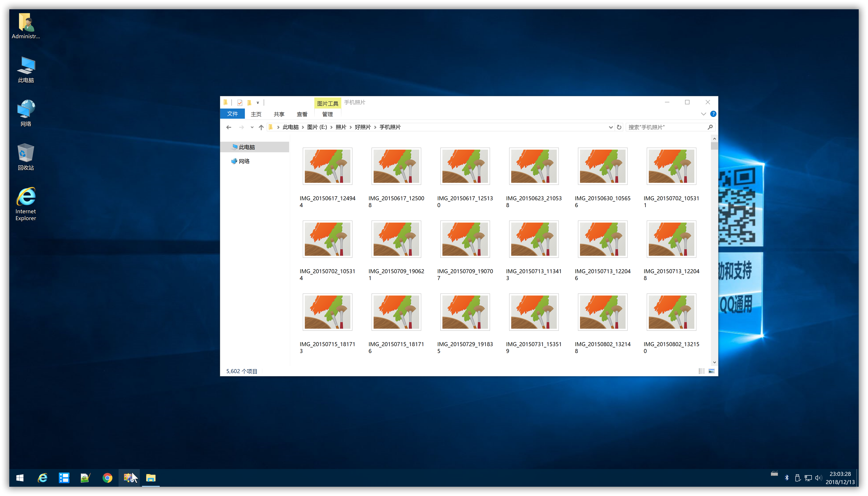Select the 网络 desktop icon
This screenshot has height=496, width=868.
coord(26,113)
